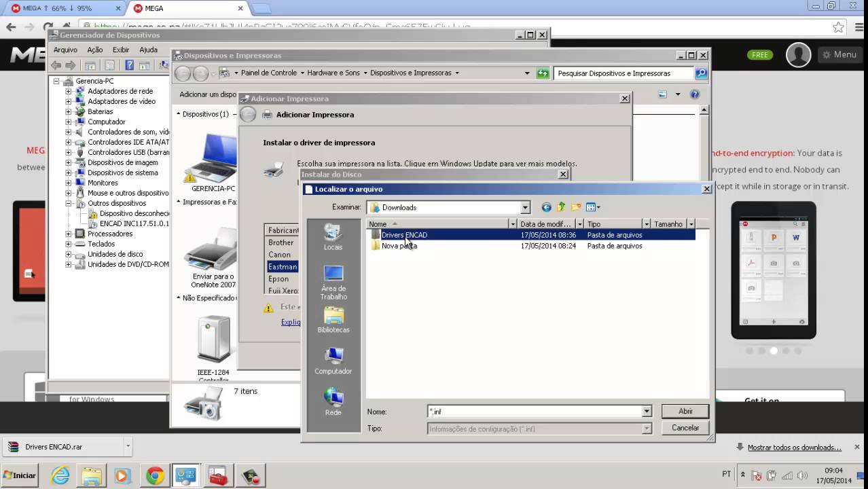Click Mostrar todos os downloads link
This screenshot has width=868, height=489.
pyautogui.click(x=794, y=448)
